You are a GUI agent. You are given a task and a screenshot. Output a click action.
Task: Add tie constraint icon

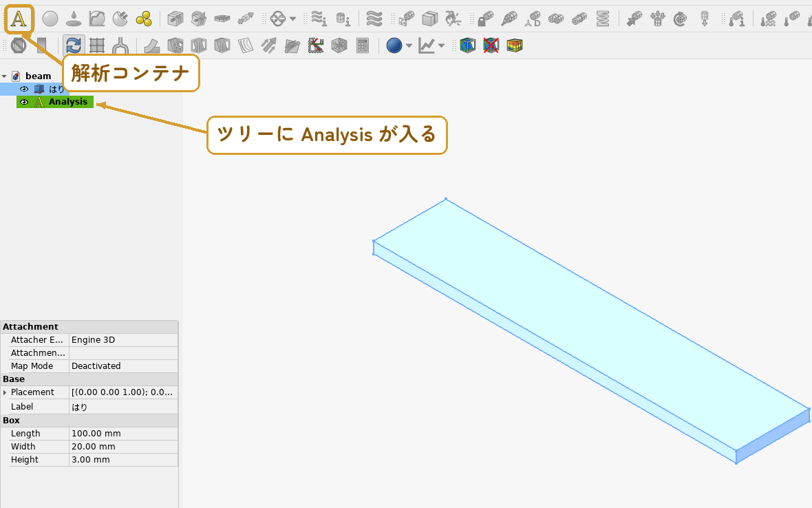coord(579,19)
